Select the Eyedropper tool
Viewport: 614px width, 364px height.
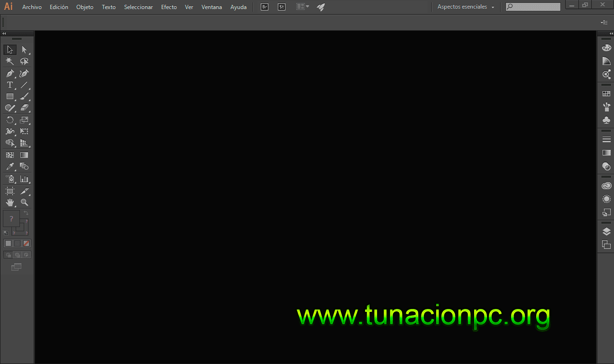pos(10,166)
